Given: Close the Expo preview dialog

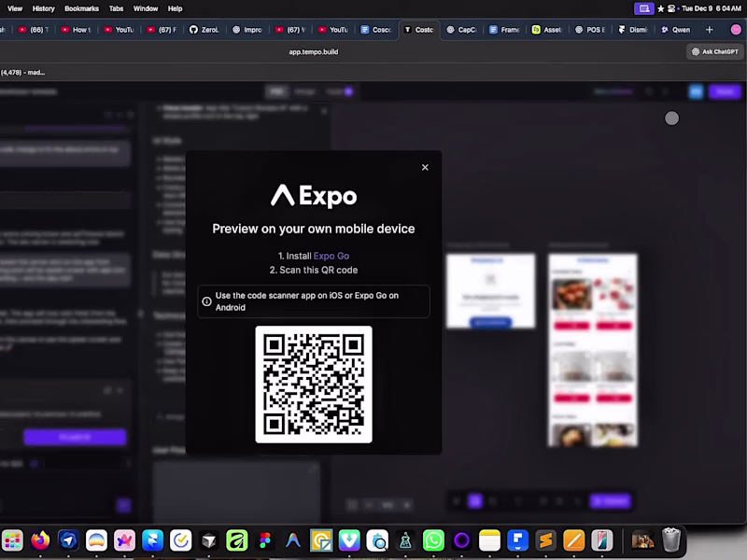Looking at the screenshot, I should [425, 168].
